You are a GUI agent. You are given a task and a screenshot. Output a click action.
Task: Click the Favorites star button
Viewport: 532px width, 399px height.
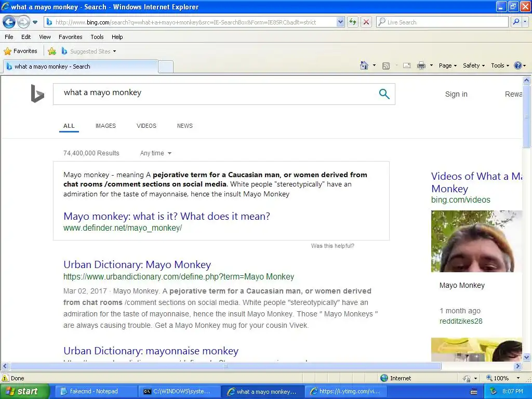point(20,51)
